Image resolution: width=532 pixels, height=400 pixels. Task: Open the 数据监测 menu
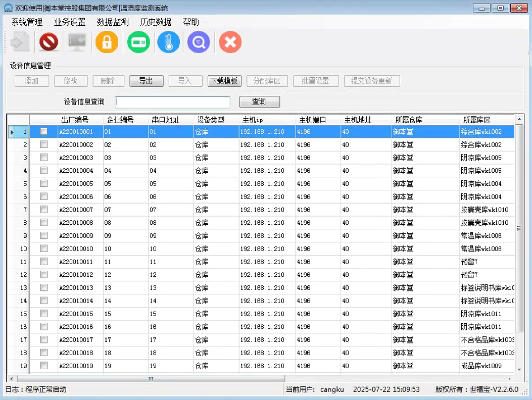(113, 22)
